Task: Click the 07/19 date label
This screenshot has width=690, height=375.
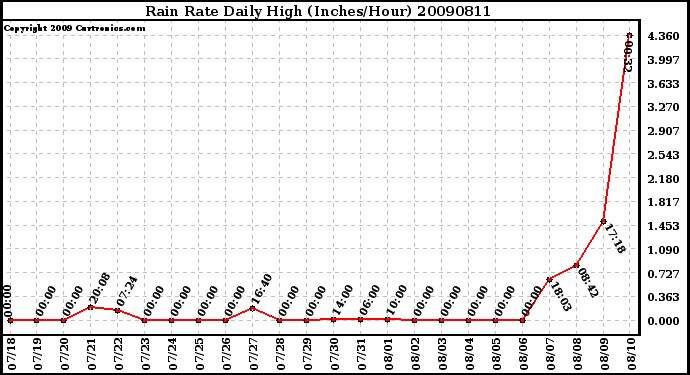Action: [x=38, y=354]
